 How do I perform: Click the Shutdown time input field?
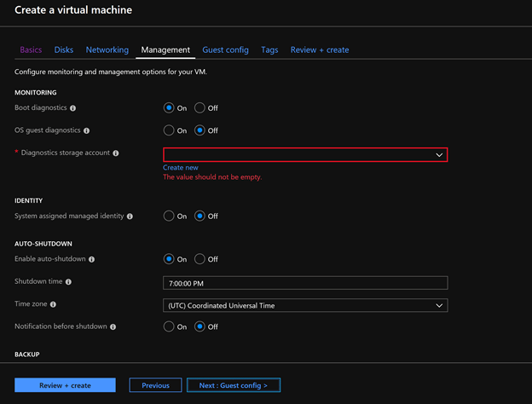(x=305, y=283)
